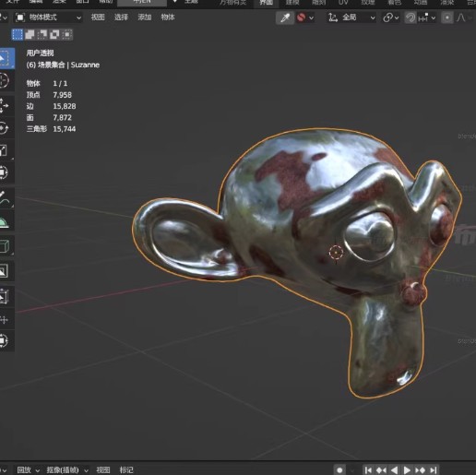
Task: Click the 用户透视 view label
Action: coord(40,53)
